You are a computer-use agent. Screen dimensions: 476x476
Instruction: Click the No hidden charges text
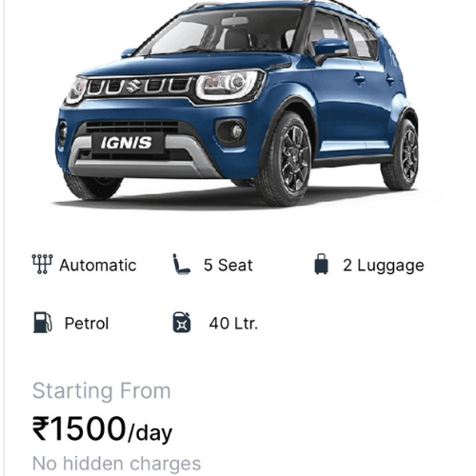[x=117, y=464]
